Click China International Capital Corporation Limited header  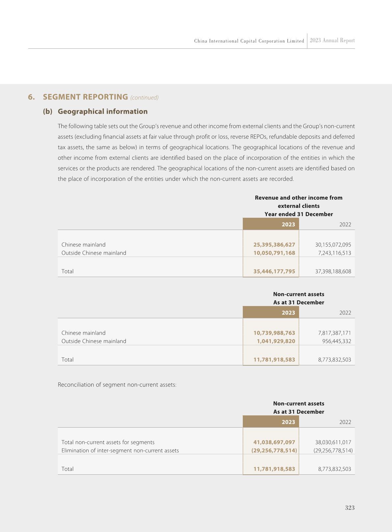point(249,41)
